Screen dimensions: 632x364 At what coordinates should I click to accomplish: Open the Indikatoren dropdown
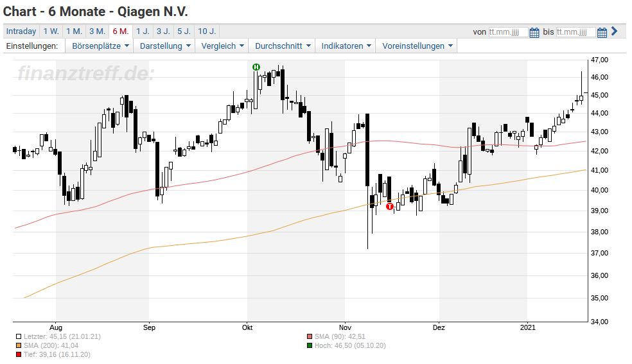346,46
